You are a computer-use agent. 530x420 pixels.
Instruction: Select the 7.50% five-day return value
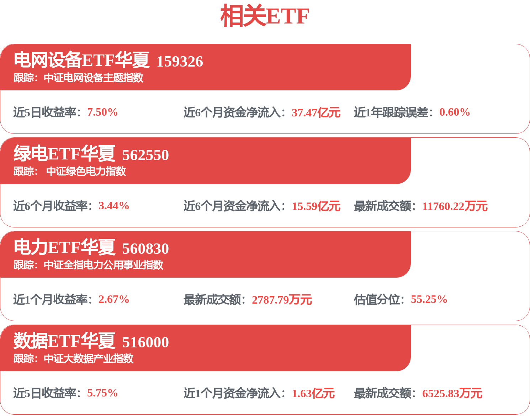coord(102,112)
